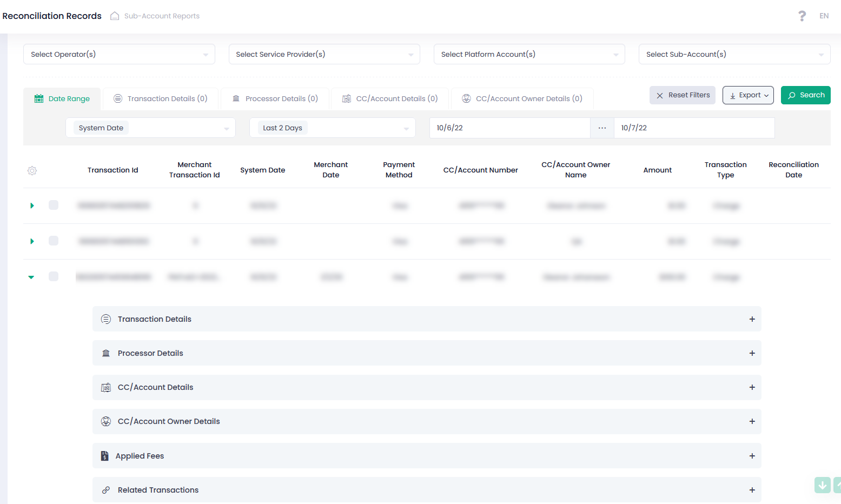Expand Processor Details section plus icon
Viewport: 841px width, 504px height.
(x=752, y=353)
